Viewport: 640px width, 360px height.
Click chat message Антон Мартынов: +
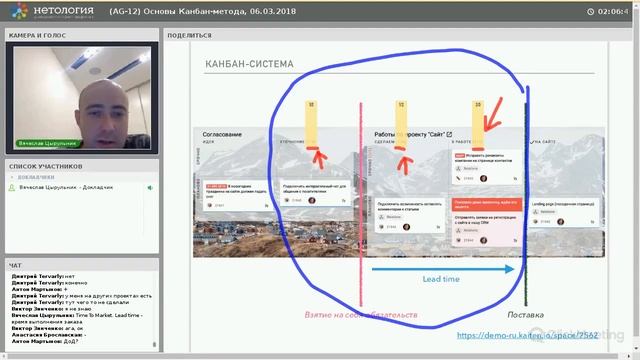[40, 289]
